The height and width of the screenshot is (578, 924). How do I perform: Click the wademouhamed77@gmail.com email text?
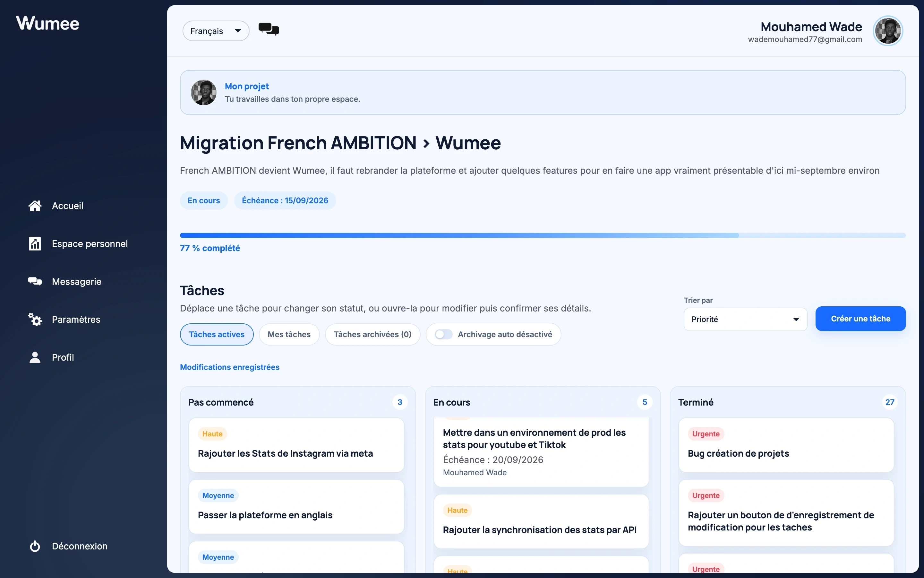pyautogui.click(x=805, y=39)
